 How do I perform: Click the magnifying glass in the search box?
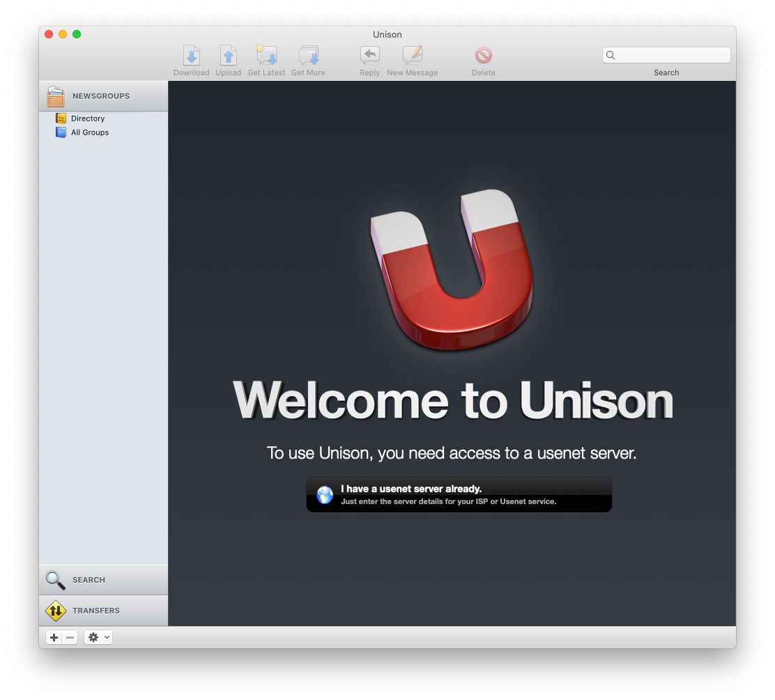coord(610,54)
